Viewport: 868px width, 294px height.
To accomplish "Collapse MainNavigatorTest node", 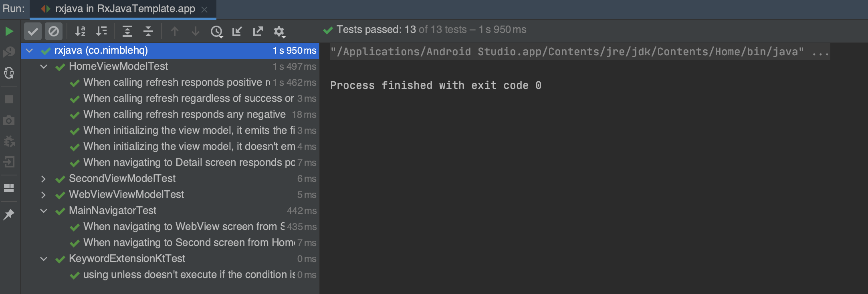I will pyautogui.click(x=44, y=211).
